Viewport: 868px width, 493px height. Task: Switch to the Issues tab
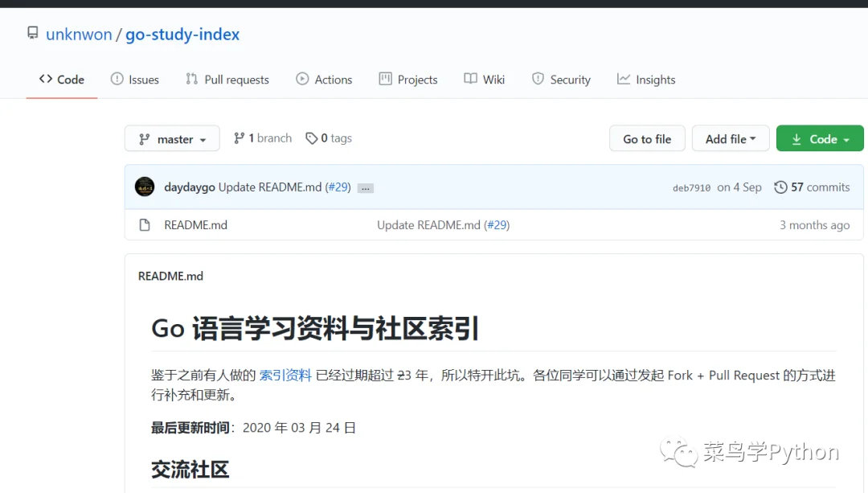click(134, 80)
